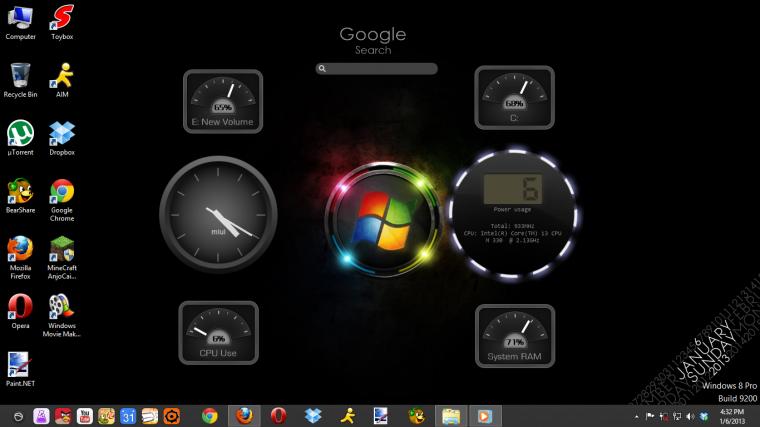
Task: Launch the purple app icon on taskbar
Action: click(x=41, y=416)
